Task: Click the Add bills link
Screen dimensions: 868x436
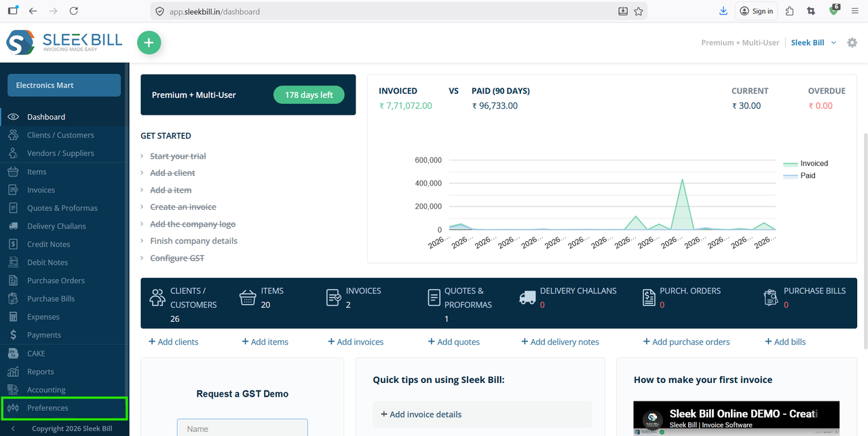Action: pos(785,342)
